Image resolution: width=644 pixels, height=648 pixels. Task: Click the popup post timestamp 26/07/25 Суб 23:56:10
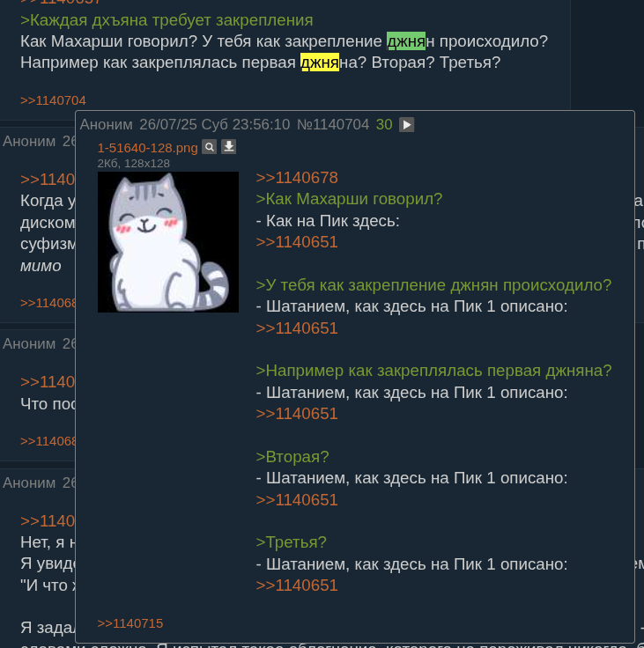click(215, 124)
